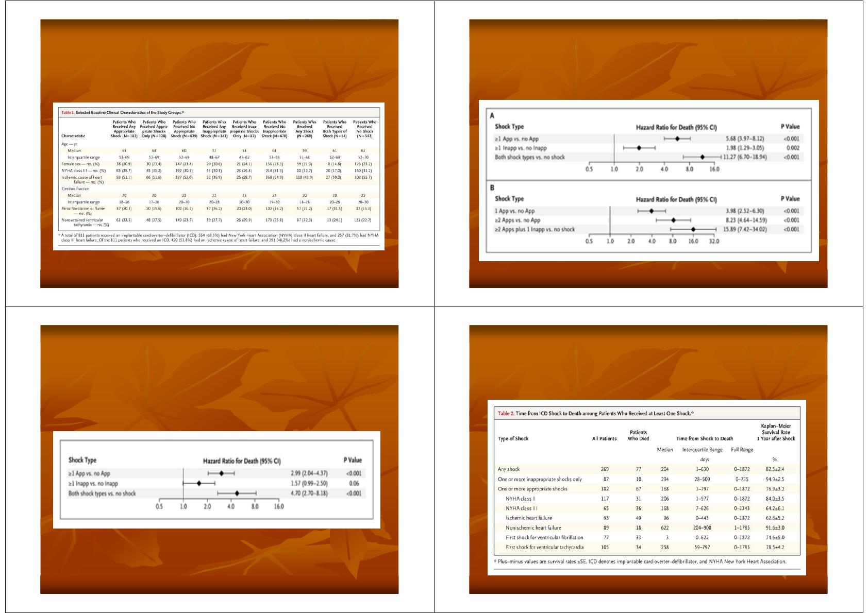The image size is (868, 613).
Task: Click the survival rate '82.5±2.4'
Action: click(775, 469)
